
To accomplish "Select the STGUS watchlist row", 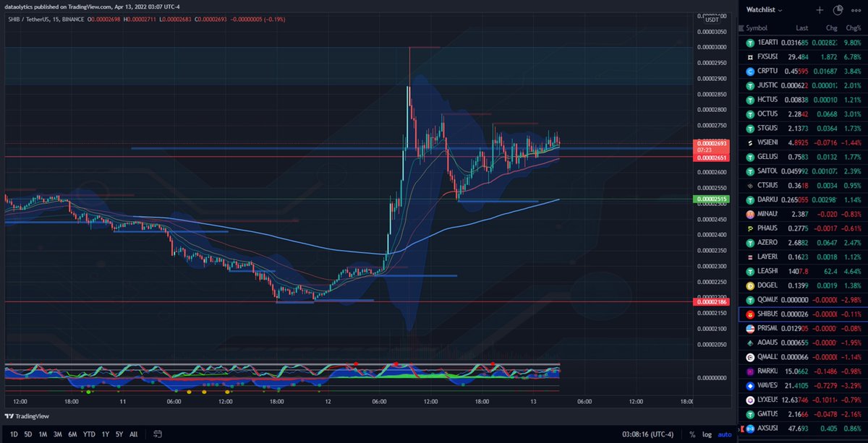I will (803, 128).
